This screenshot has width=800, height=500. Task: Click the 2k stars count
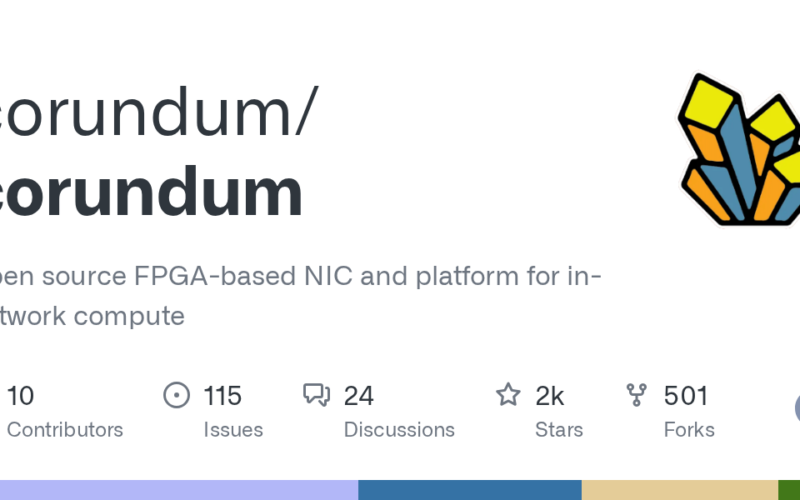(550, 396)
